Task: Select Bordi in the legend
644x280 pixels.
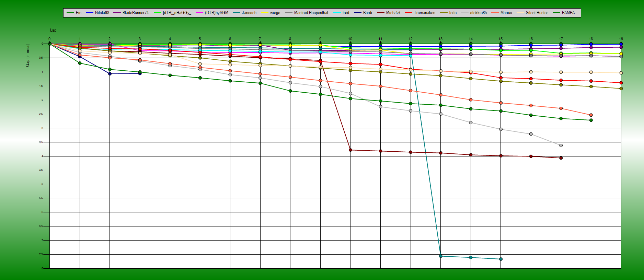Action: [x=363, y=13]
